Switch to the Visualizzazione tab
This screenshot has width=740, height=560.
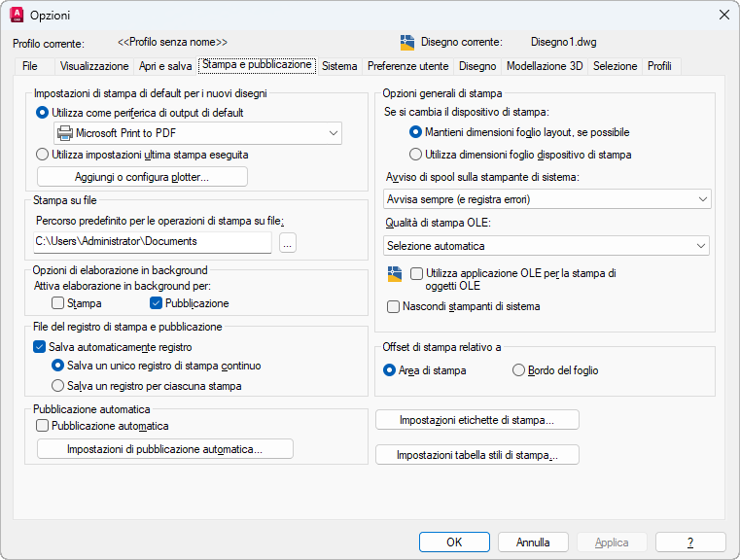[94, 66]
